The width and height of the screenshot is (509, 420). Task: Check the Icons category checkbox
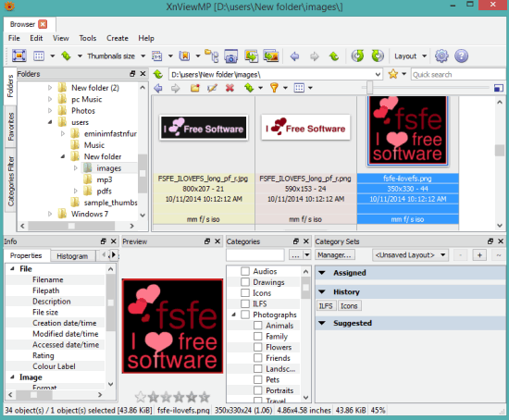[245, 292]
